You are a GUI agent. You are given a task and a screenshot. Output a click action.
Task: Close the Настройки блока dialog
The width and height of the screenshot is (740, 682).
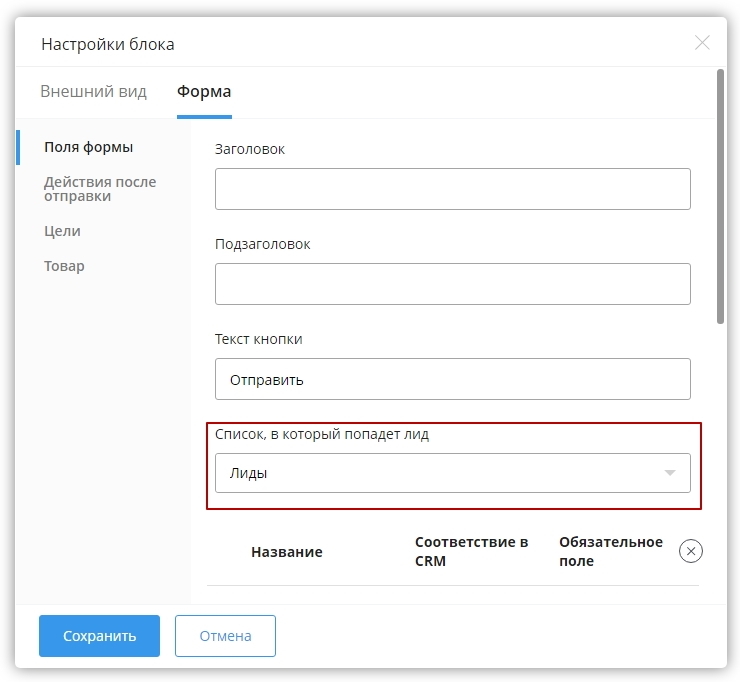coord(702,43)
